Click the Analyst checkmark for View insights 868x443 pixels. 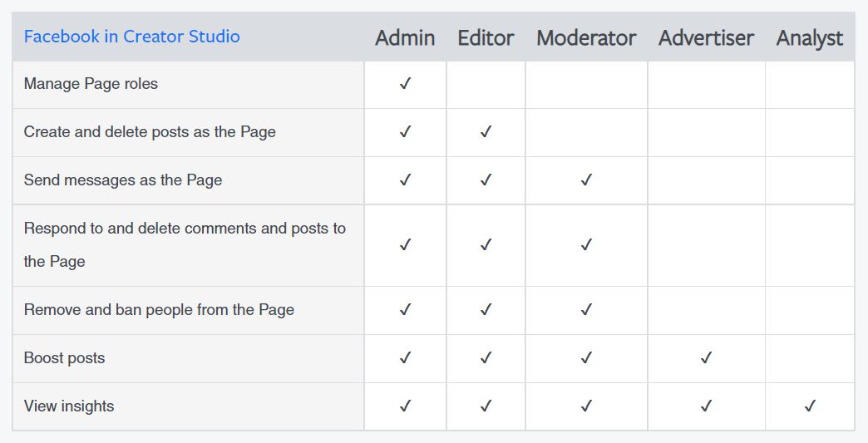(x=810, y=406)
